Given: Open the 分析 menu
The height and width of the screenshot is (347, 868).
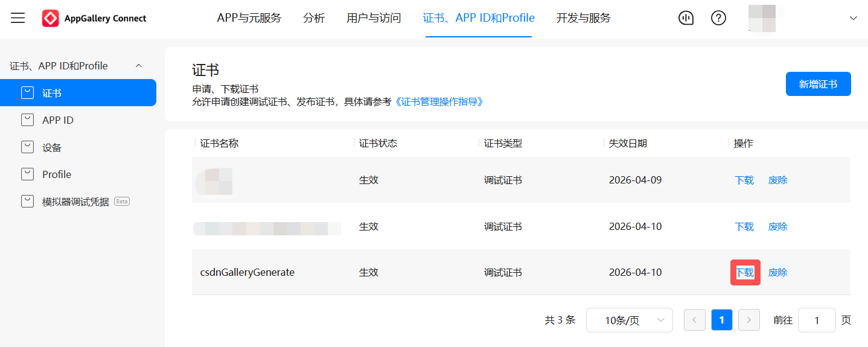Looking at the screenshot, I should [314, 18].
